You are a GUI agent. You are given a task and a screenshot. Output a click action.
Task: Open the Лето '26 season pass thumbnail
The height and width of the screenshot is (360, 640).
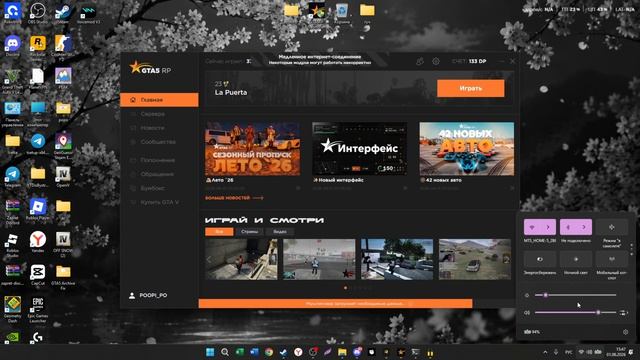(253, 149)
